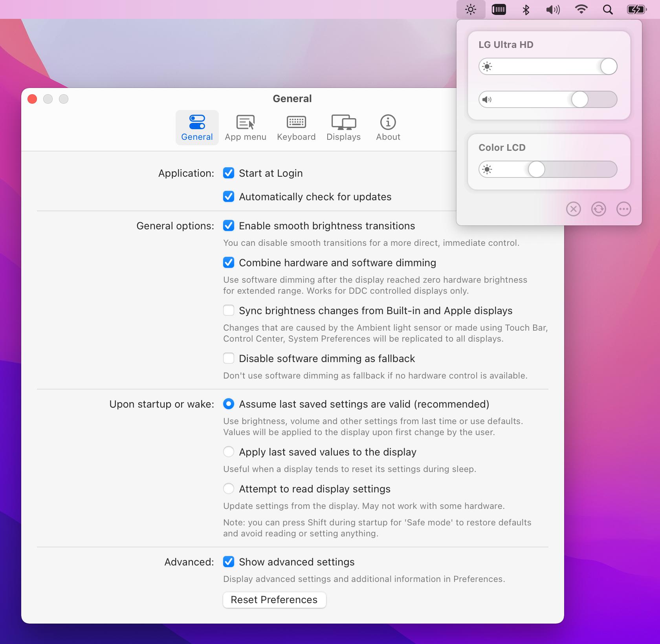Disable Start at Login
Image resolution: width=660 pixels, height=644 pixels.
coord(229,173)
